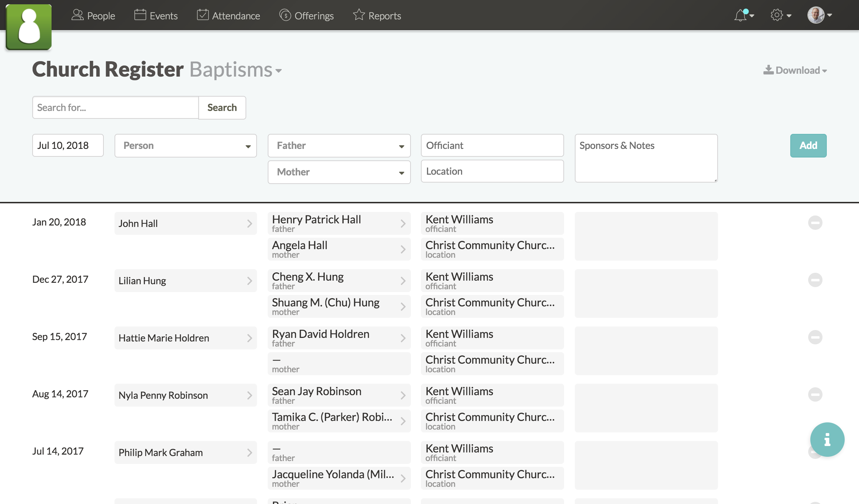859x504 pixels.
Task: Click the green person app logo
Action: point(29,27)
